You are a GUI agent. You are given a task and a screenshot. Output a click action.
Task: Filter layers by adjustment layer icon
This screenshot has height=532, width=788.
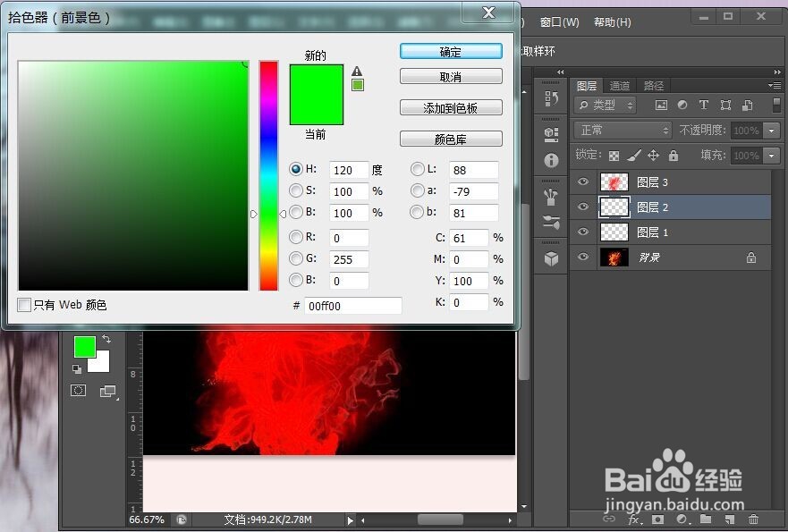coord(682,105)
